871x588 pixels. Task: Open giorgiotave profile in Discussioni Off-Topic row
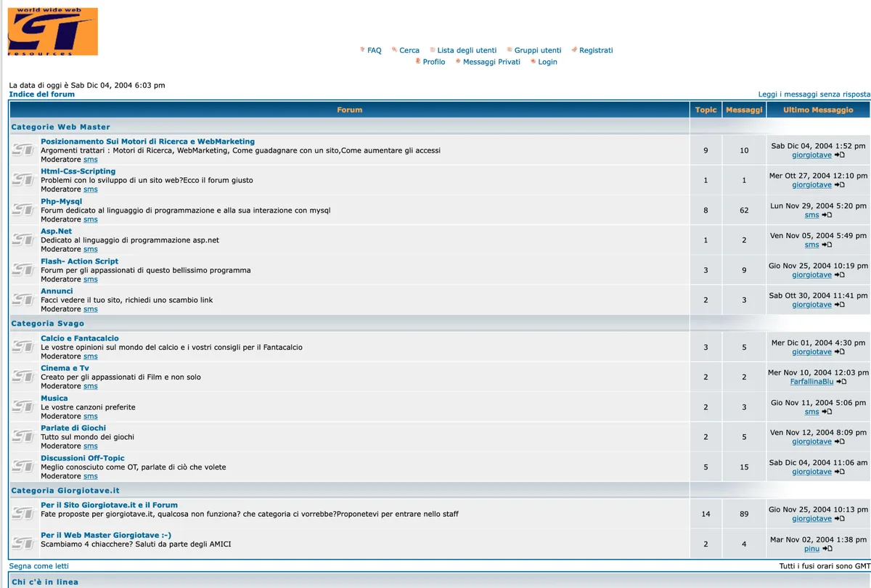(x=812, y=472)
